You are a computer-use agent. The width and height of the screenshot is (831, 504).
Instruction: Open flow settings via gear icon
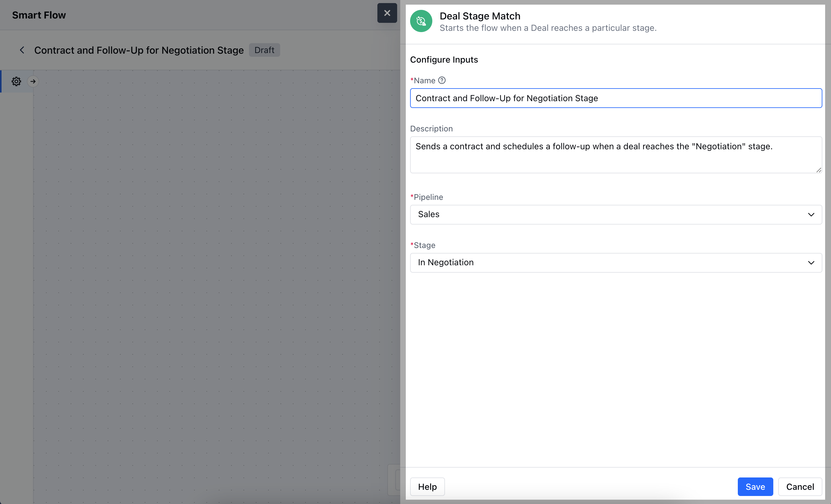[x=16, y=81]
